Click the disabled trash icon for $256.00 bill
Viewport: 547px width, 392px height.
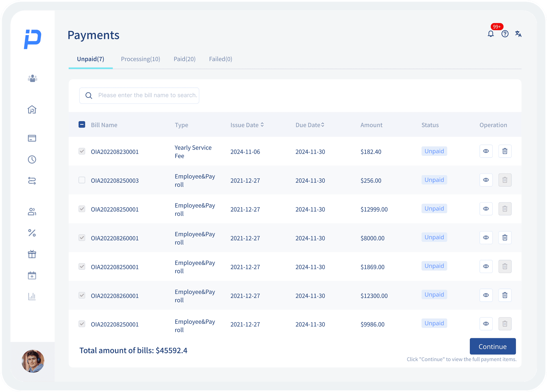pos(505,180)
